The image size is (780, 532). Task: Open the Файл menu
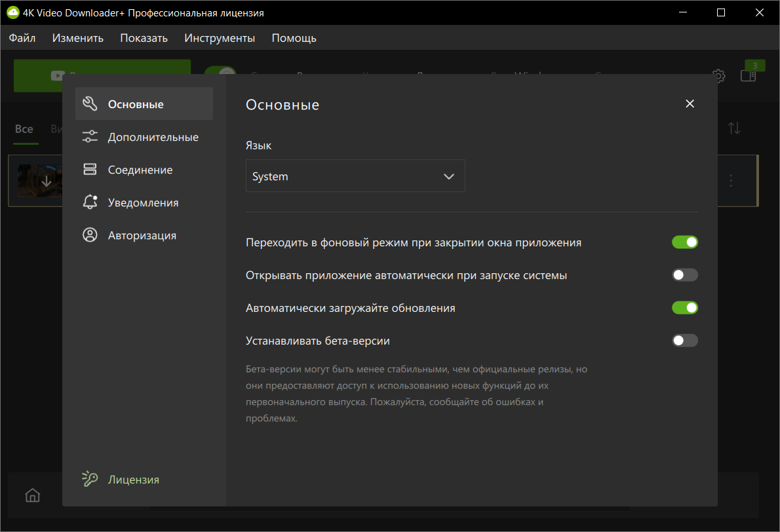tap(22, 38)
